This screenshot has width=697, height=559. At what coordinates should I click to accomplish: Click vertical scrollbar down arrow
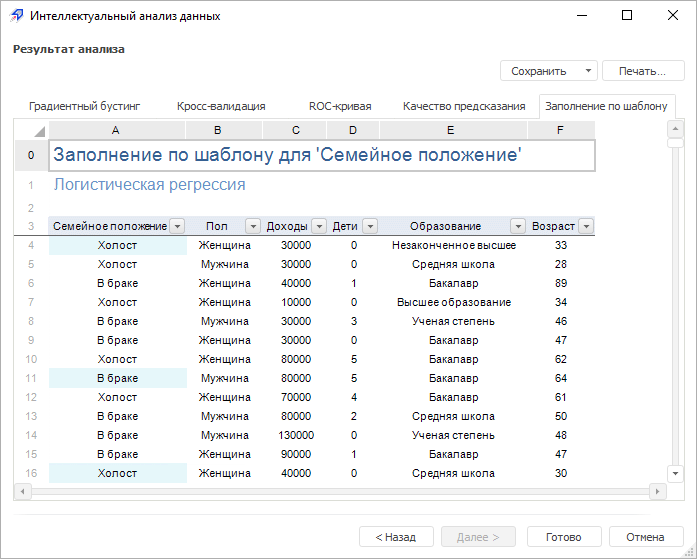point(677,475)
